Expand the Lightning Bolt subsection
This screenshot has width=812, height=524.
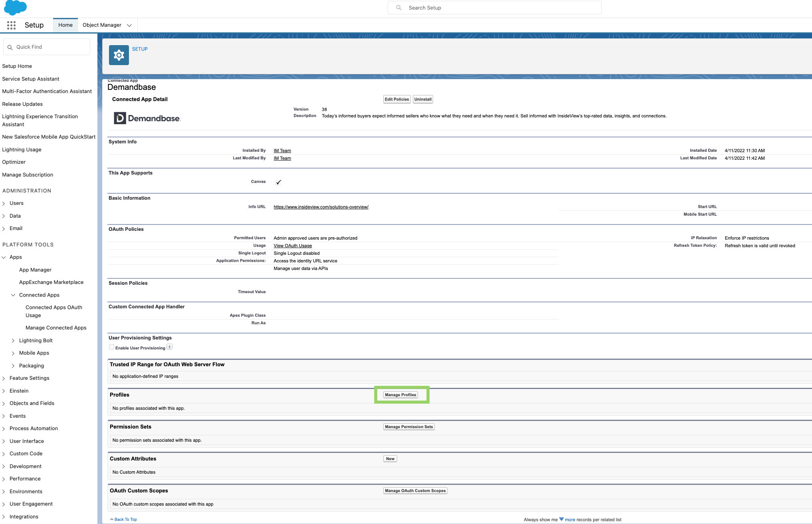coord(13,341)
